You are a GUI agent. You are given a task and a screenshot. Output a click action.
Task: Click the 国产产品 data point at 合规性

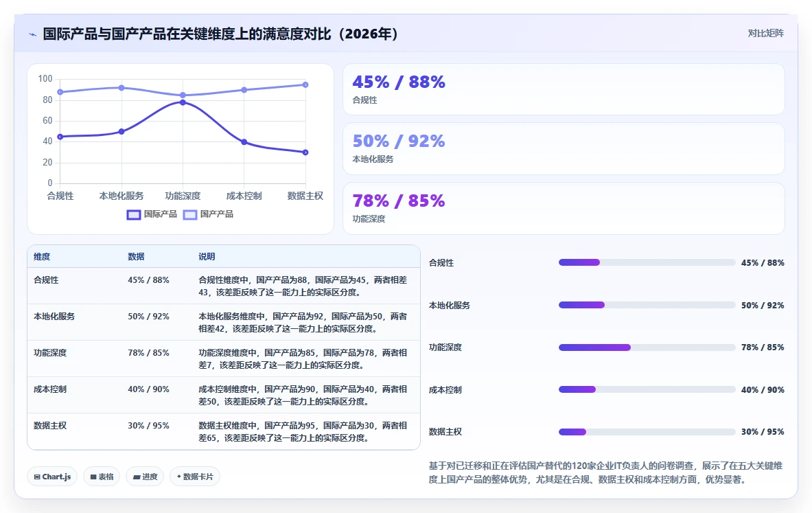60,92
